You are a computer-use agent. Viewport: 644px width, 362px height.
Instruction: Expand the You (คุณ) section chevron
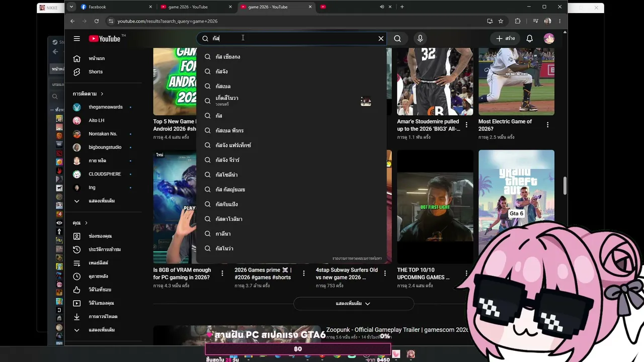pos(86,223)
